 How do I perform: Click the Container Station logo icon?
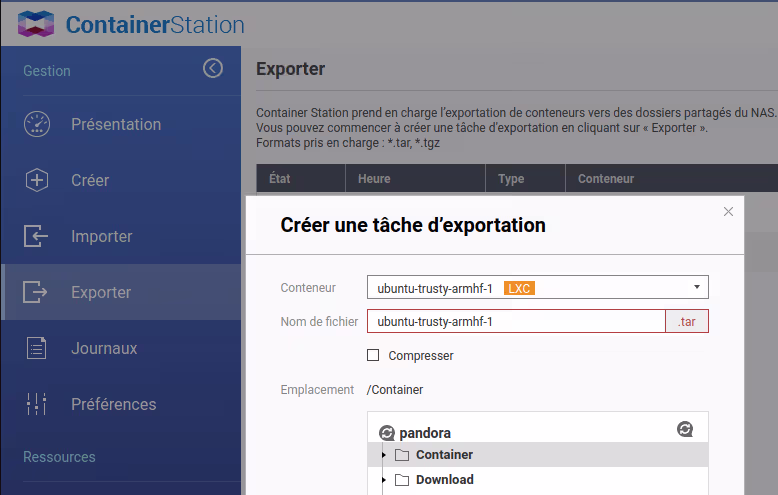[36, 24]
